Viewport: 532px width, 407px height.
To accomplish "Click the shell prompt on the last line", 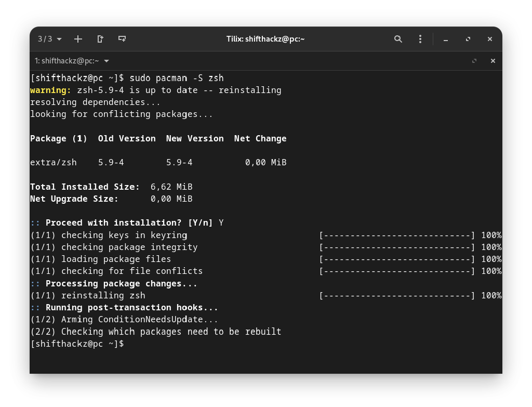I will 78,344.
